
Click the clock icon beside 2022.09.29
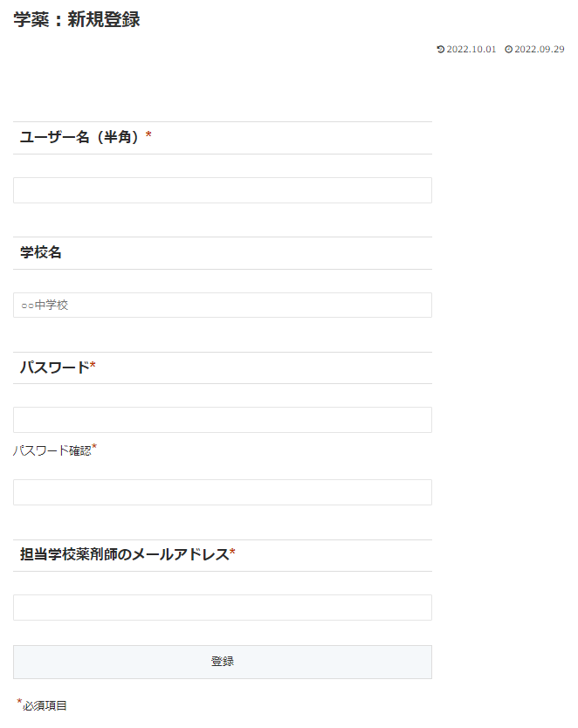tap(508, 50)
